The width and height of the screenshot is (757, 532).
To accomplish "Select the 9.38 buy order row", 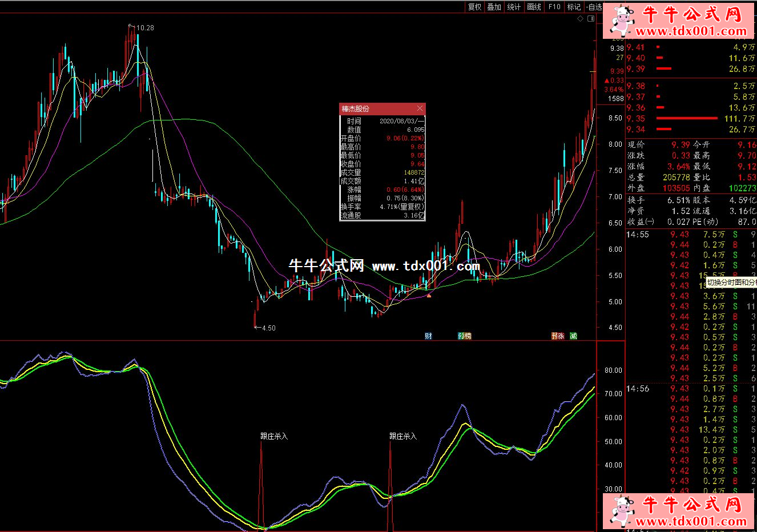I will pos(691,86).
